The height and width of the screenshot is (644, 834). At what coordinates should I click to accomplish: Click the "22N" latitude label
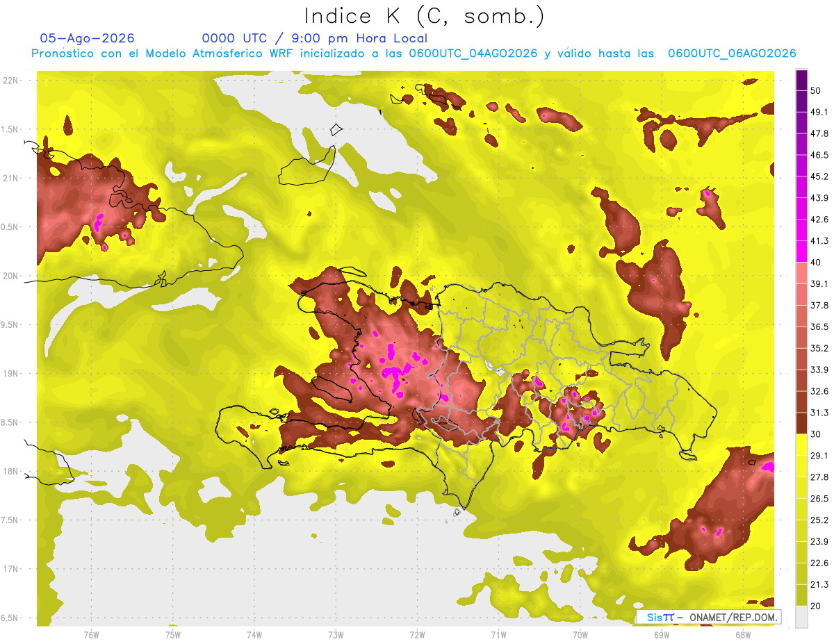10,81
